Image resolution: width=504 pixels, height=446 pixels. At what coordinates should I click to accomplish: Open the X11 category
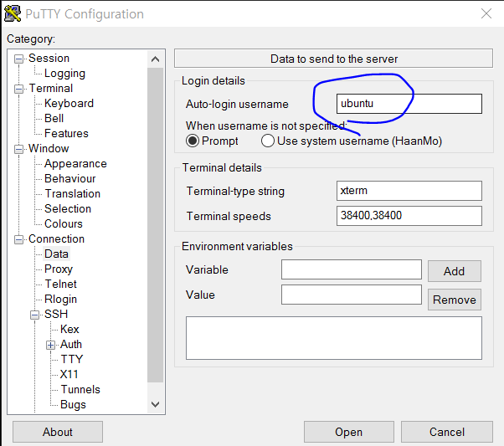coord(69,374)
